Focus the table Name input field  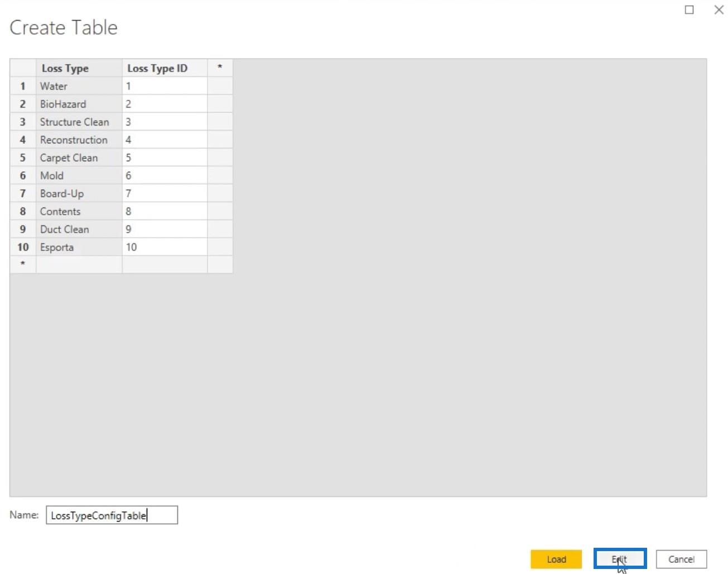112,515
